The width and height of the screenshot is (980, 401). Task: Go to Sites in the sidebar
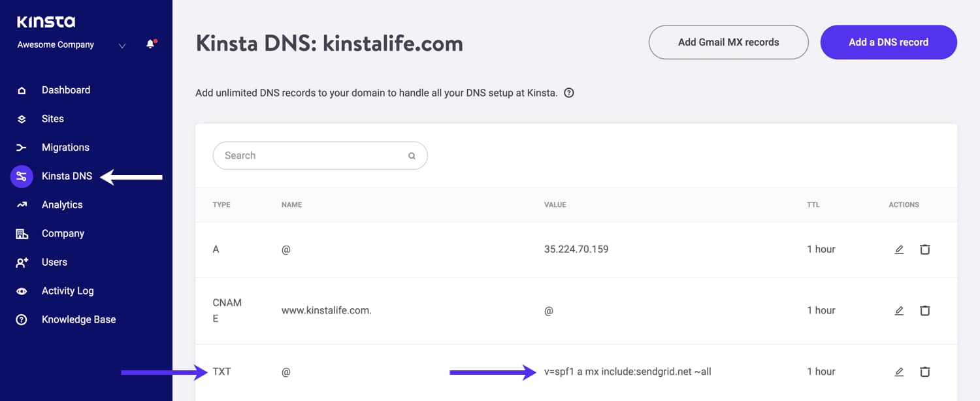coord(53,119)
